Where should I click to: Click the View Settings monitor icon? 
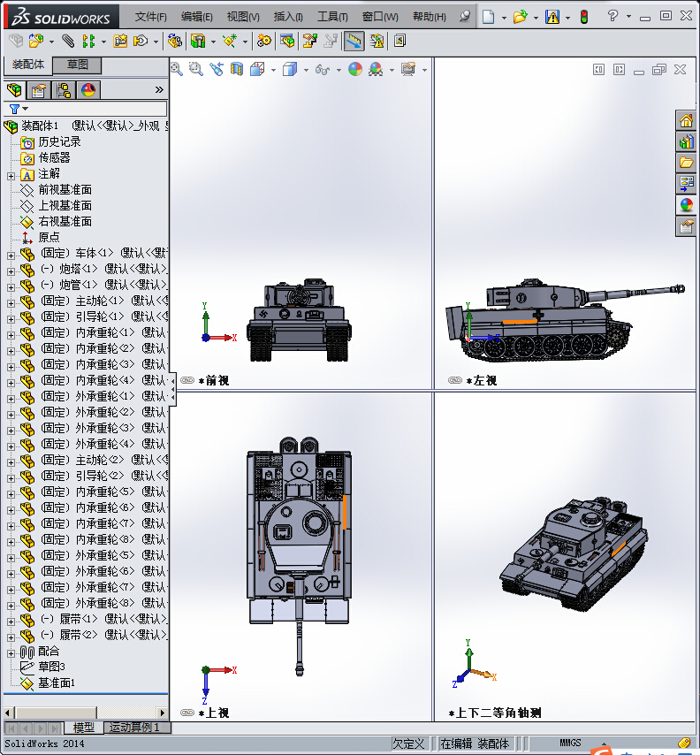coord(408,70)
